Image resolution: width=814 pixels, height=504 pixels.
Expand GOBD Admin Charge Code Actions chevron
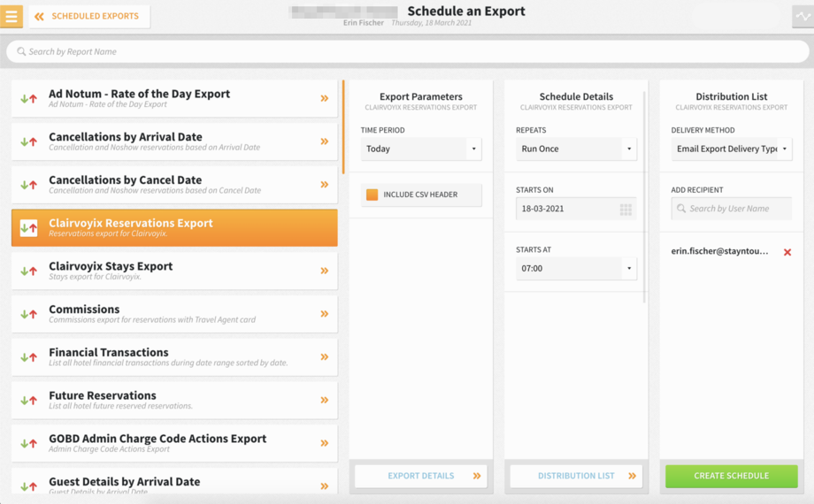coord(325,443)
